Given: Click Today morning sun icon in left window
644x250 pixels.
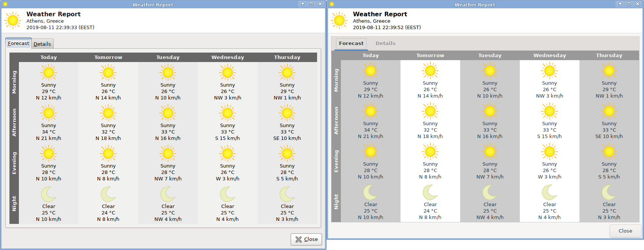Looking at the screenshot, I should (49, 73).
